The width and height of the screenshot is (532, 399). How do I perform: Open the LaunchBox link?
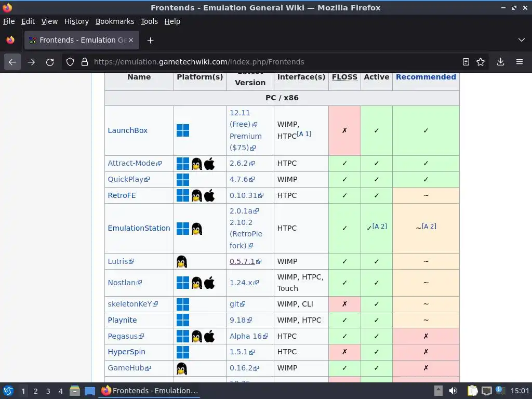128,130
